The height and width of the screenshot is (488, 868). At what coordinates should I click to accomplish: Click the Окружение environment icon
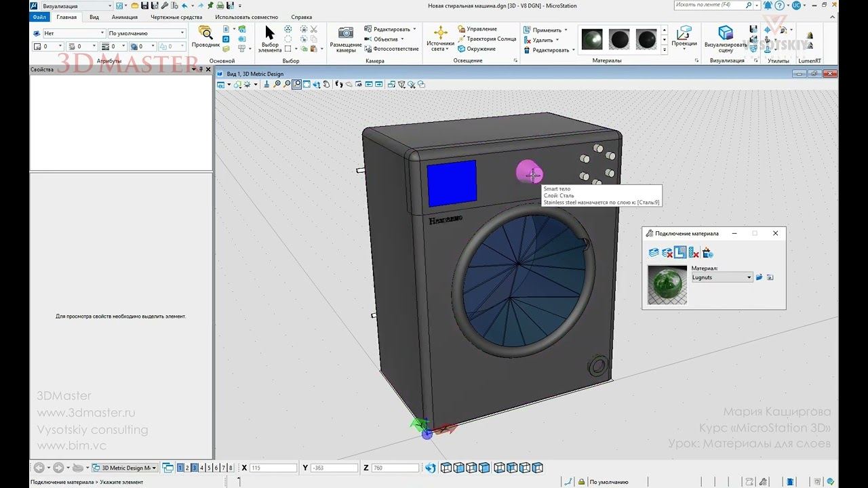[x=462, y=49]
